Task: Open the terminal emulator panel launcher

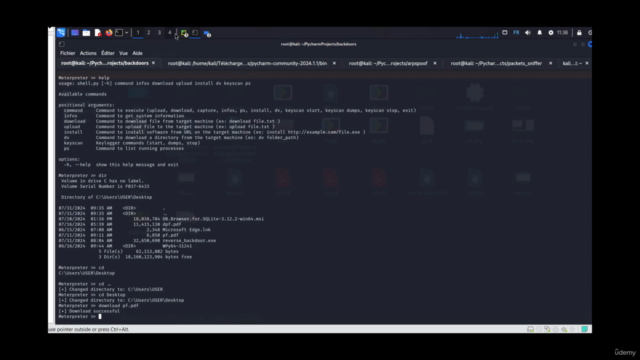Action: coord(119,33)
